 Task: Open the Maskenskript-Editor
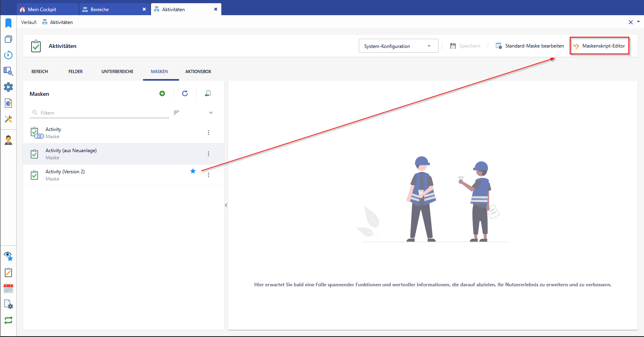click(599, 46)
